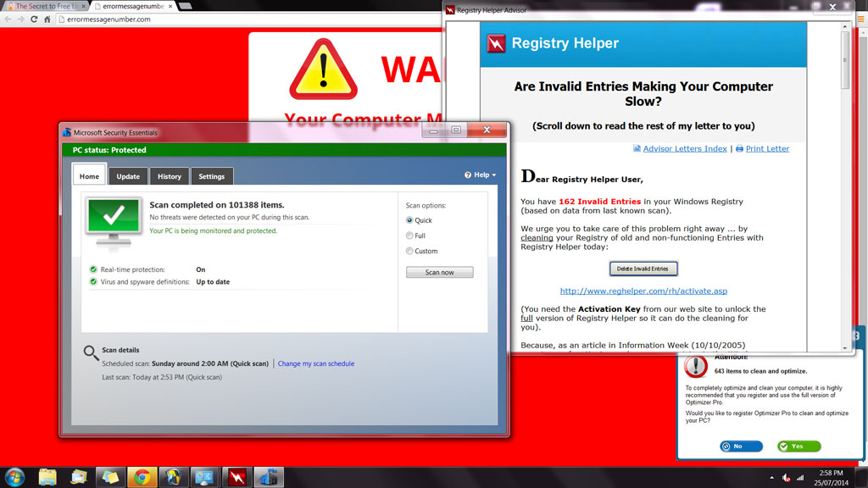Click the green protected monitor status icon
Screen dimensions: 868x488
pyautogui.click(x=114, y=223)
